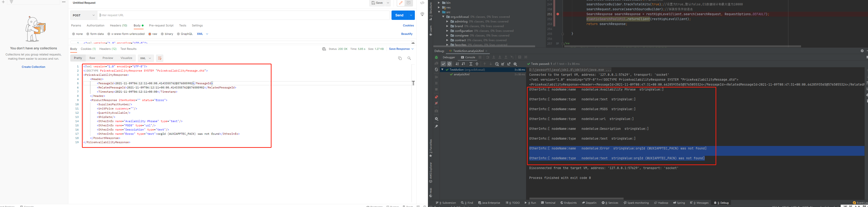The image size is (868, 207).
Task: Open the POST method dropdown
Action: click(x=84, y=15)
